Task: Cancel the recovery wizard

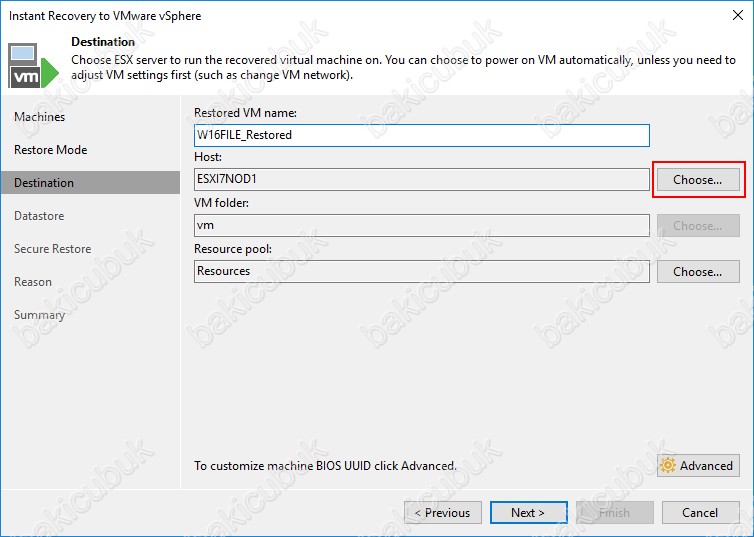Action: click(x=701, y=512)
